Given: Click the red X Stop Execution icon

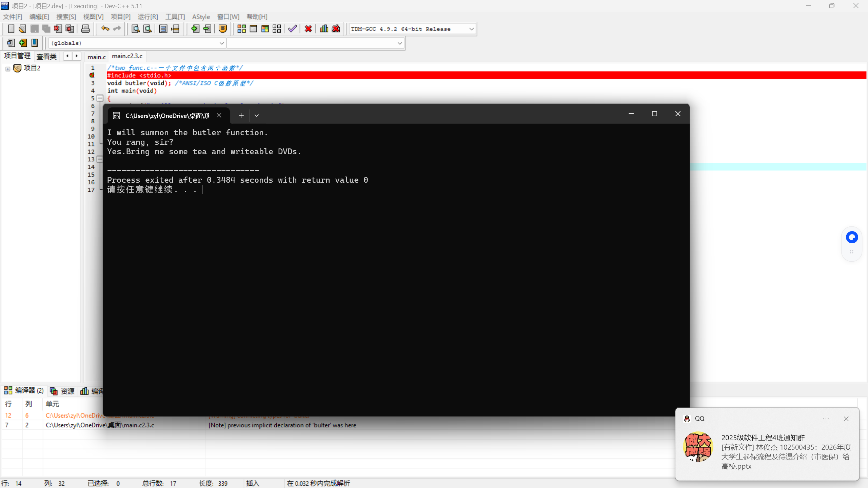Looking at the screenshot, I should click(308, 29).
